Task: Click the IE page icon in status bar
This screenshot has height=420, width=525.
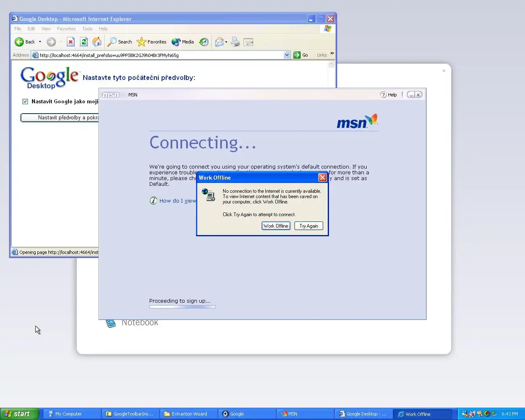Action: pyautogui.click(x=15, y=252)
